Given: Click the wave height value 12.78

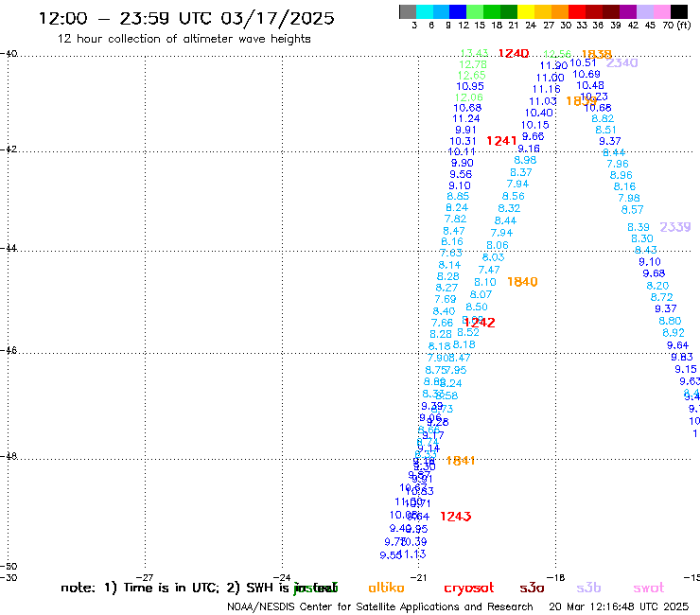Looking at the screenshot, I should (473, 64).
